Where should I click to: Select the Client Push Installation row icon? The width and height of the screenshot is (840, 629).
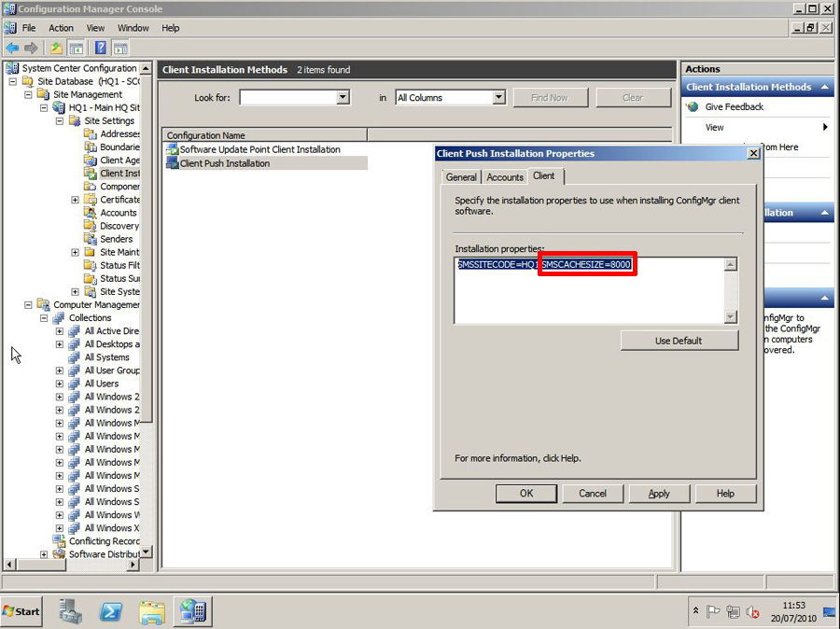click(172, 163)
